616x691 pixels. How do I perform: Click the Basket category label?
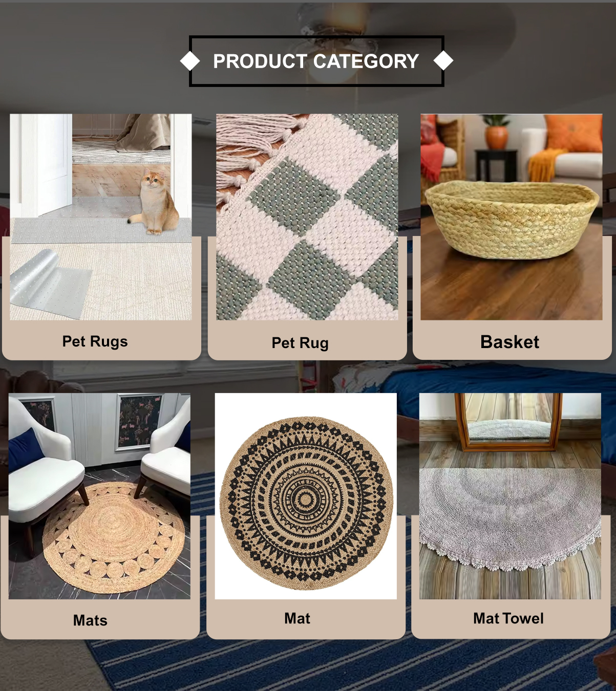pos(510,342)
